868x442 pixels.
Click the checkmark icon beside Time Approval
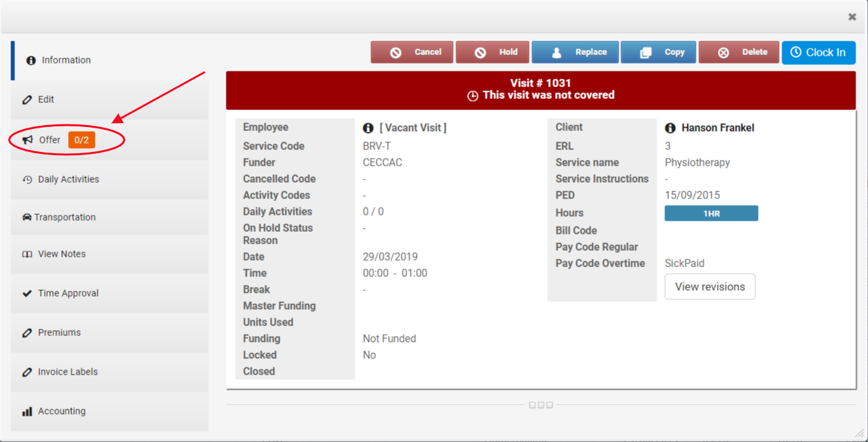27,293
